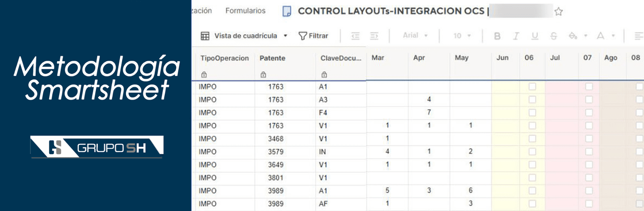Open the Formularios menu

point(245,11)
